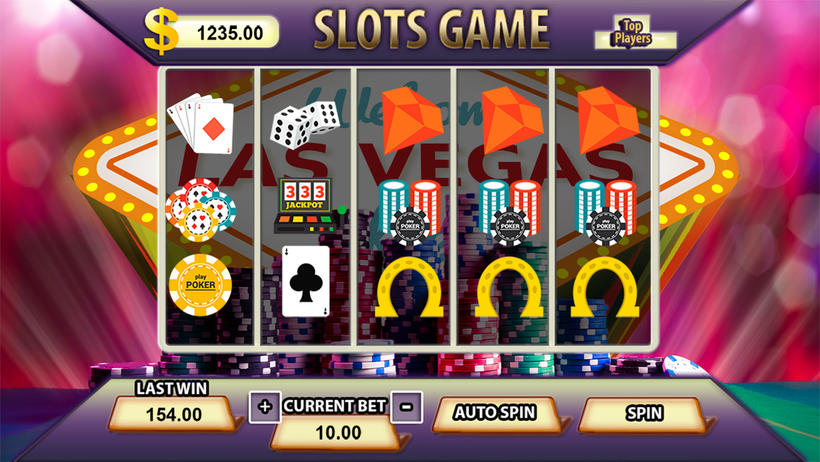
Task: Click the poker chip stacks in fifth reel
Action: tap(605, 212)
